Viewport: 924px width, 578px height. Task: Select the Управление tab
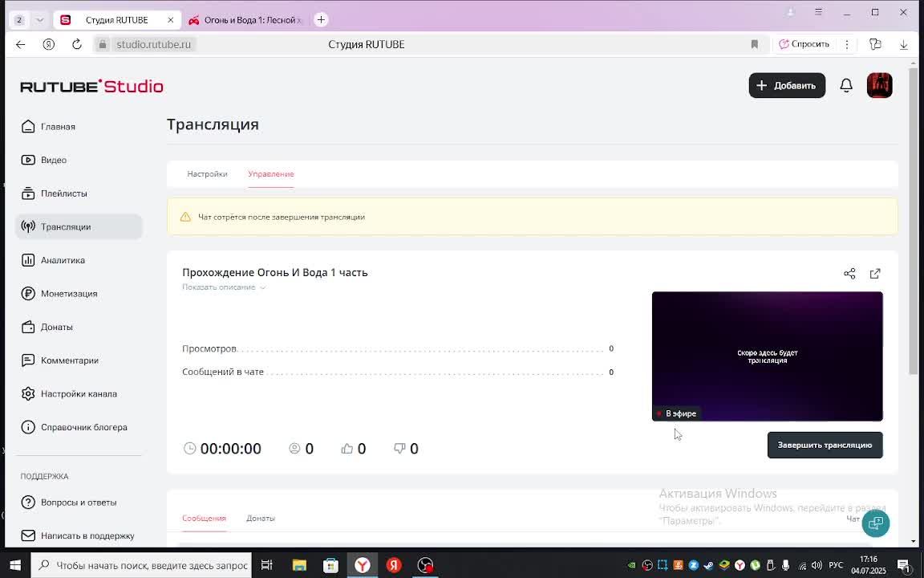point(271,174)
